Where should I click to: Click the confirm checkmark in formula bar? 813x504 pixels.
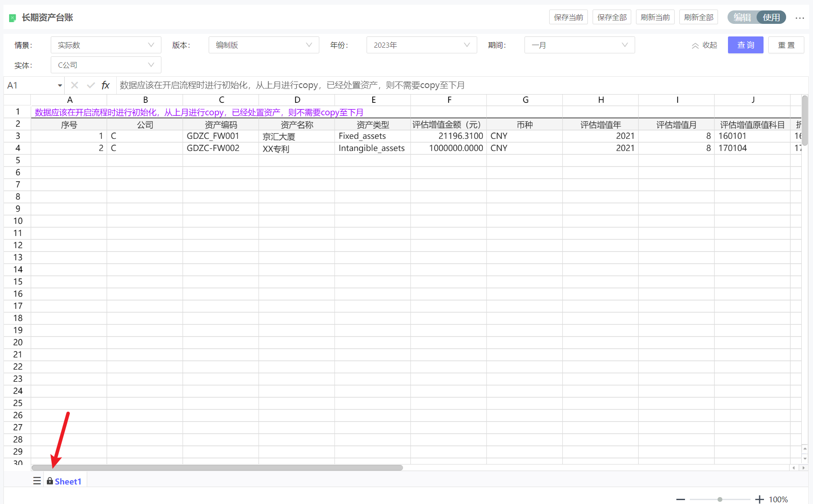coord(91,85)
